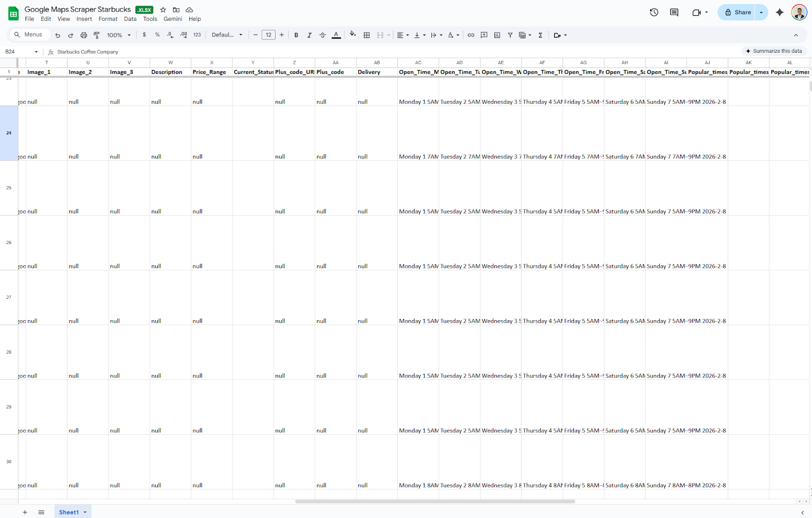Open the zoom level dropdown
The height and width of the screenshot is (518, 812).
click(119, 35)
